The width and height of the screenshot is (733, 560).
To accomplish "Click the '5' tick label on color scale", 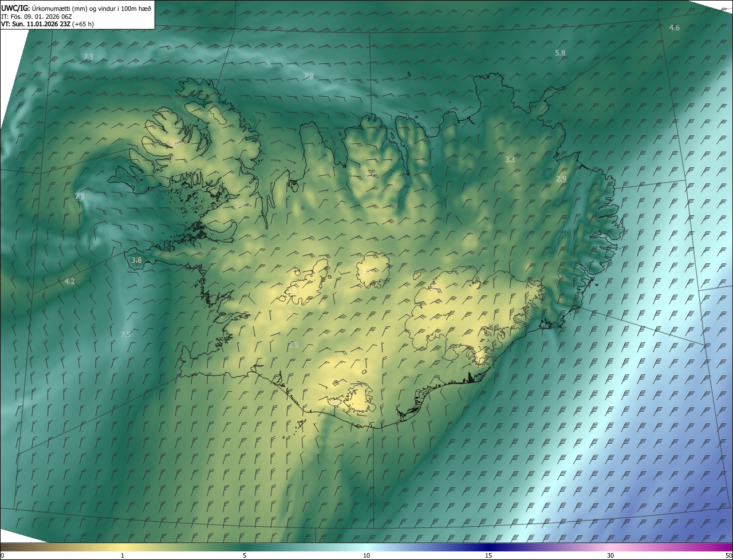I will point(245,555).
